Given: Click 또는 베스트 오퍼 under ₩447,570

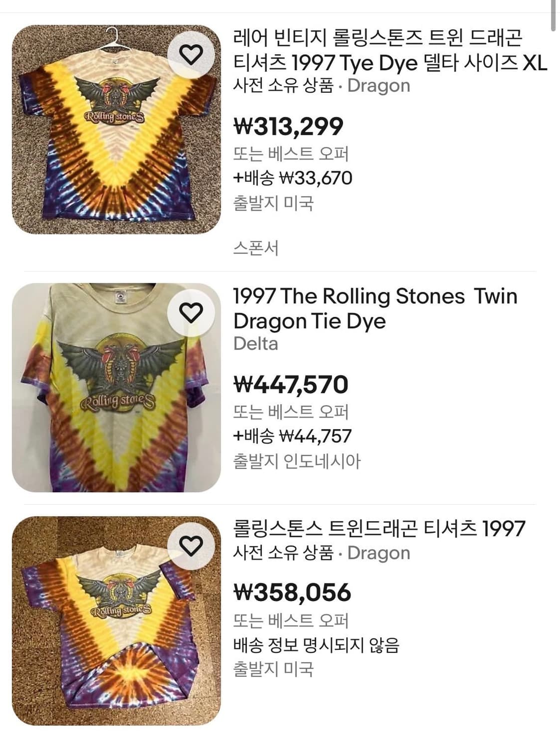Looking at the screenshot, I should (291, 412).
